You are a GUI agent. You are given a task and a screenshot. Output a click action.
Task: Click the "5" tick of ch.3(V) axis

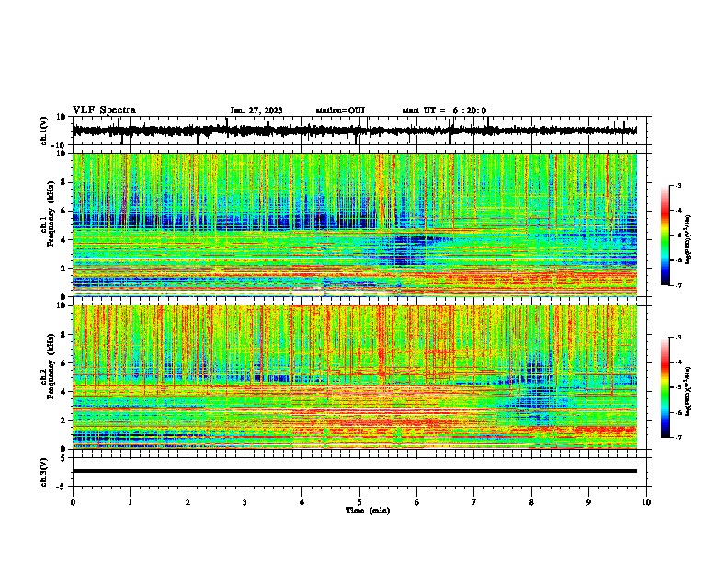point(63,458)
